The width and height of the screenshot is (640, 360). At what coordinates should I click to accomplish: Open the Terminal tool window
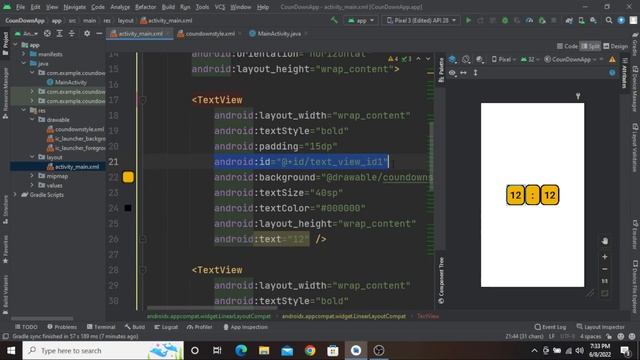click(x=101, y=327)
